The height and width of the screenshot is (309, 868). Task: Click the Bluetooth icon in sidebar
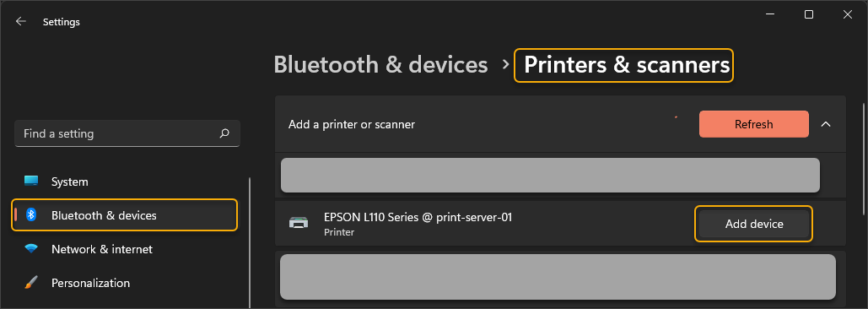pos(31,214)
